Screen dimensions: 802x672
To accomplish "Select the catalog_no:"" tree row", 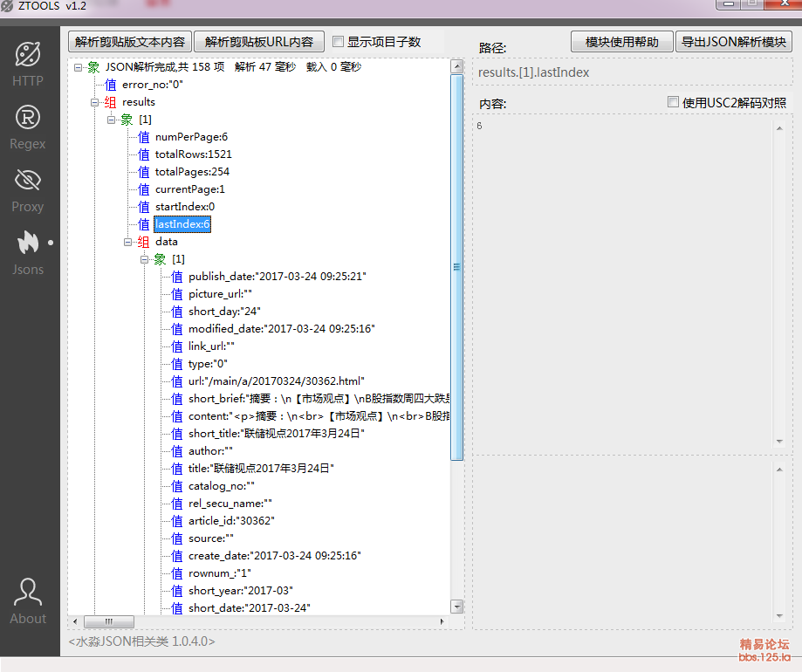I will pos(221,486).
